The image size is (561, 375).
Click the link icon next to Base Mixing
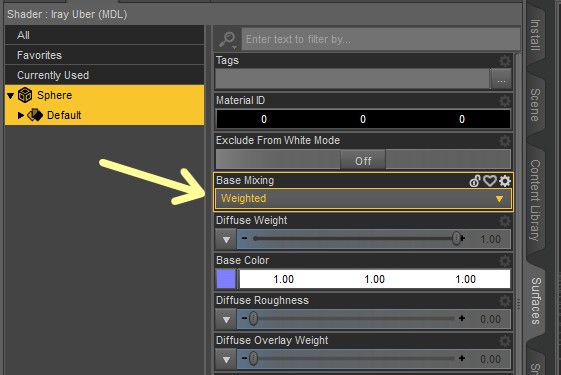coord(475,181)
